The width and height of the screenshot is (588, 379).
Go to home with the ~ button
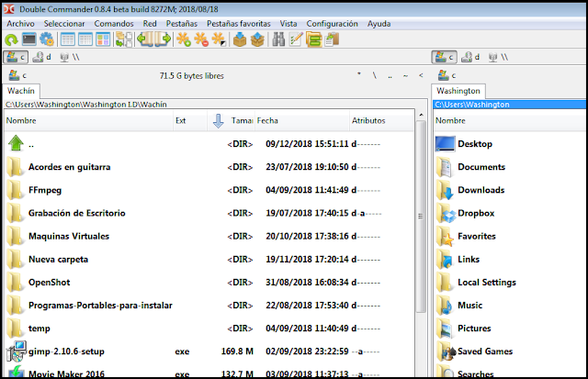click(405, 75)
